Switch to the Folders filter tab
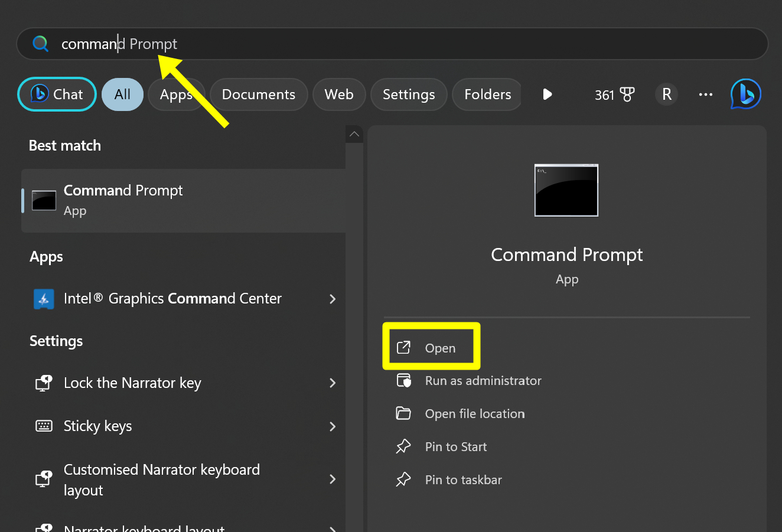The width and height of the screenshot is (782, 532). coord(487,94)
